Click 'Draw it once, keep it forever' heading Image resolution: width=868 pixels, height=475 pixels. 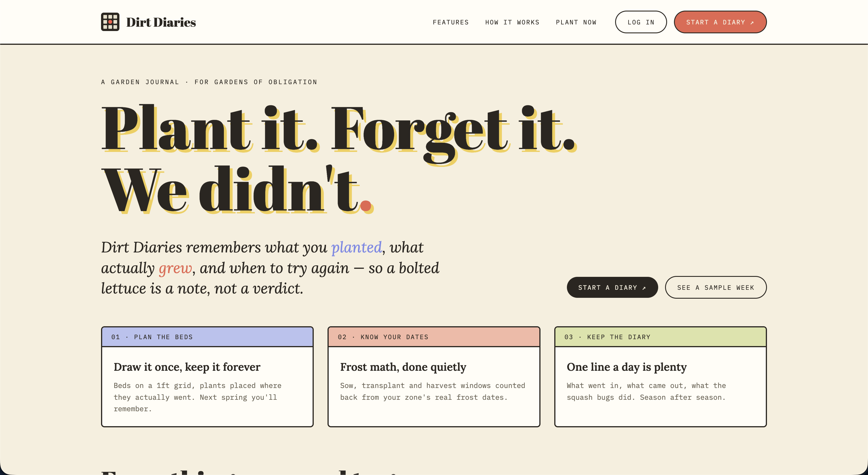[x=187, y=367]
